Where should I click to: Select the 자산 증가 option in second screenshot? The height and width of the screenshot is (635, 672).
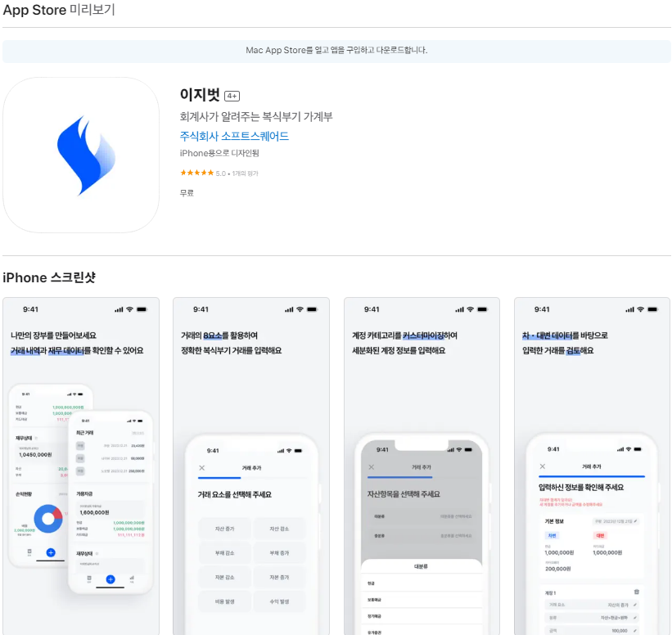click(224, 529)
